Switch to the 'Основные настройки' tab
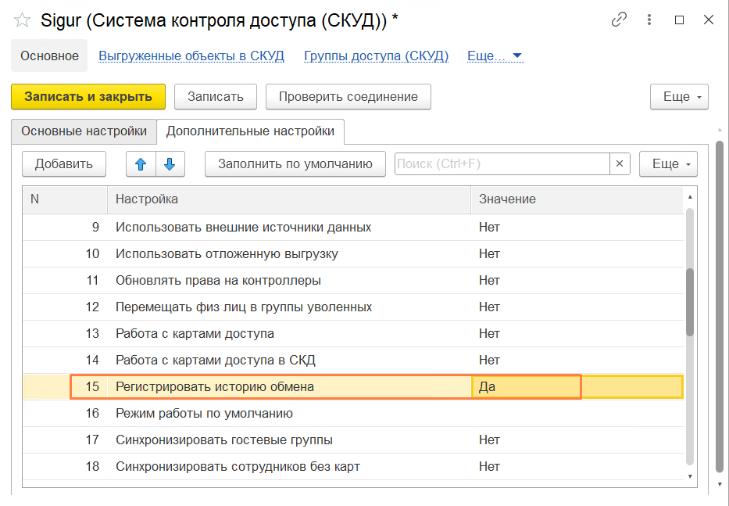This screenshot has width=729, height=506. pos(84,131)
